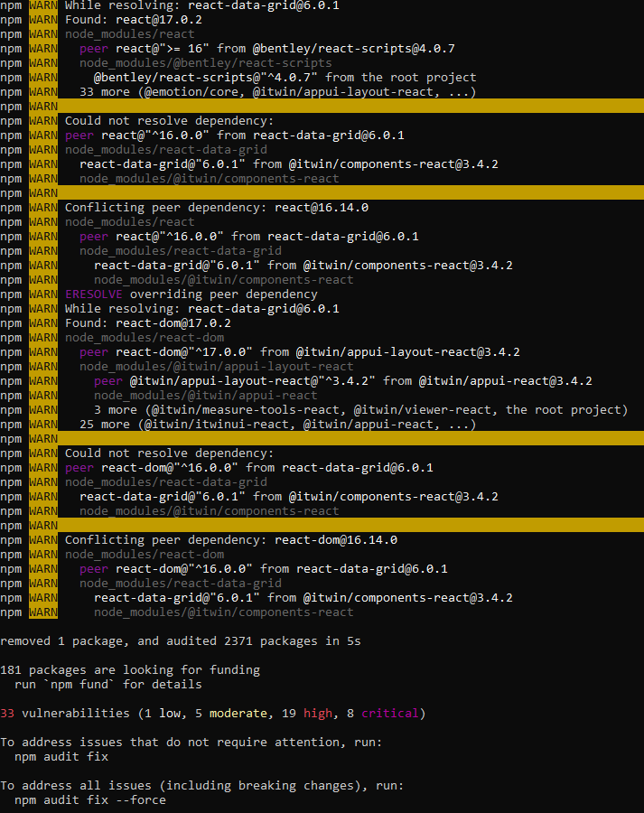Image resolution: width=644 pixels, height=813 pixels.
Task: Click the line mentioning @bentley/react-scripts@4.0.7 peer
Action: [267, 49]
